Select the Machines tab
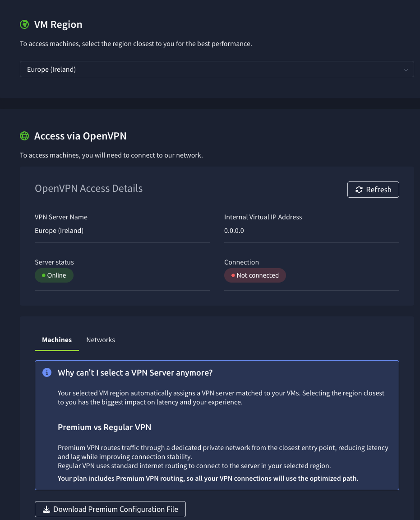This screenshot has width=420, height=520. (x=57, y=340)
